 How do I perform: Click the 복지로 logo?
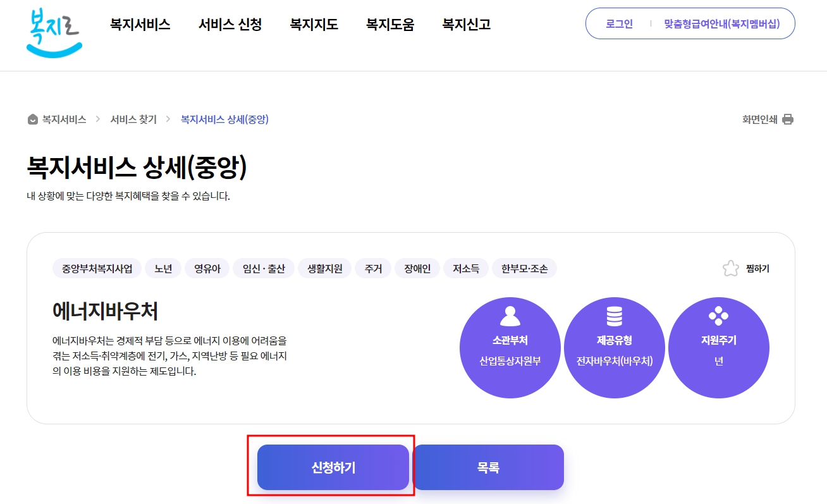point(54,33)
